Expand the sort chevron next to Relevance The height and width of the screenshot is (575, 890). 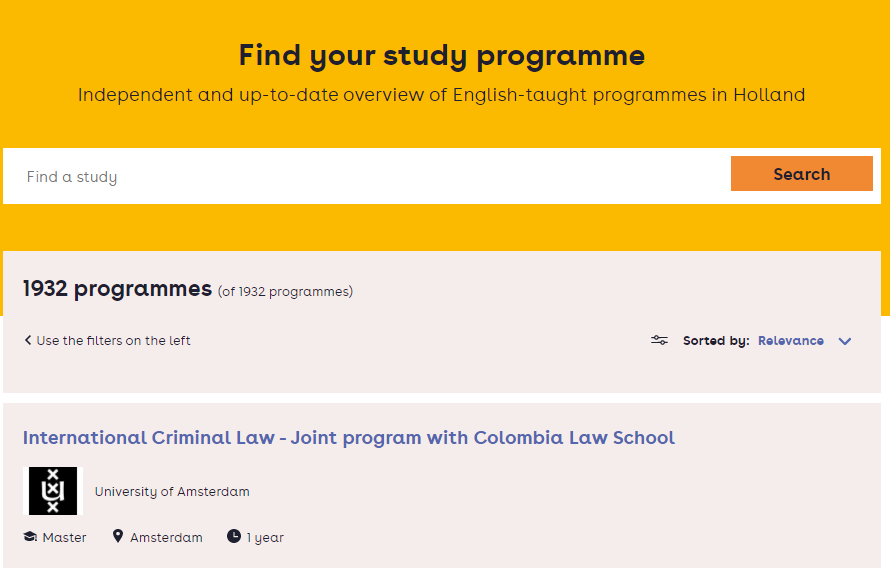[845, 341]
